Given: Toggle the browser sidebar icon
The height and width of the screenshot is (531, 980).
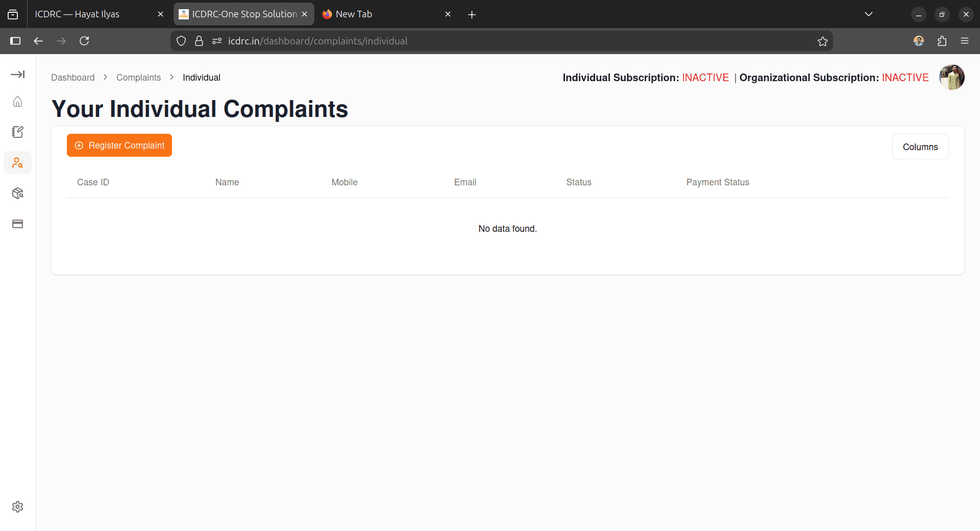Looking at the screenshot, I should coord(15,41).
